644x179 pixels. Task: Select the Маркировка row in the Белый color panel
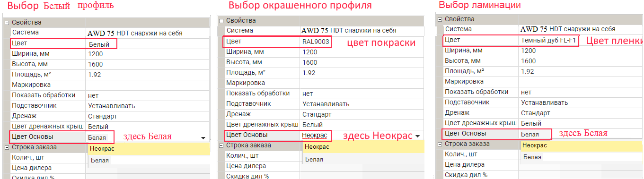(x=109, y=85)
